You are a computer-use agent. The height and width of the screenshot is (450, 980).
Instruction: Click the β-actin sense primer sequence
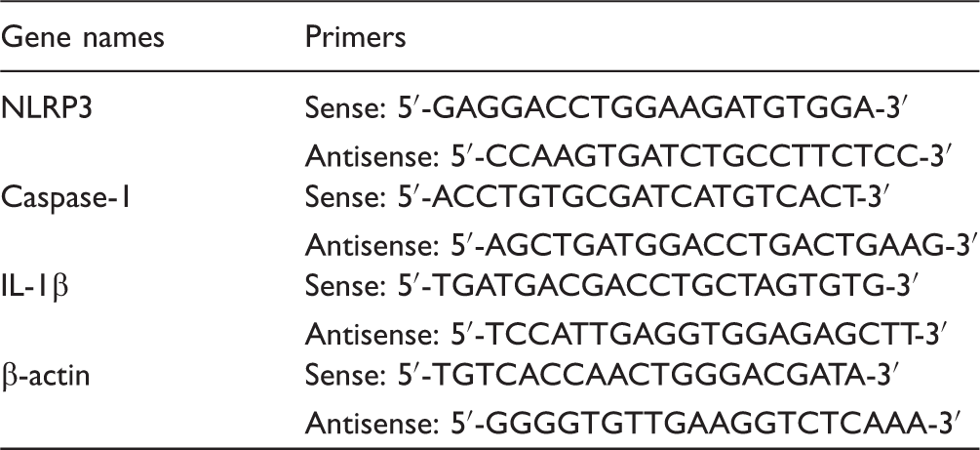pos(603,378)
